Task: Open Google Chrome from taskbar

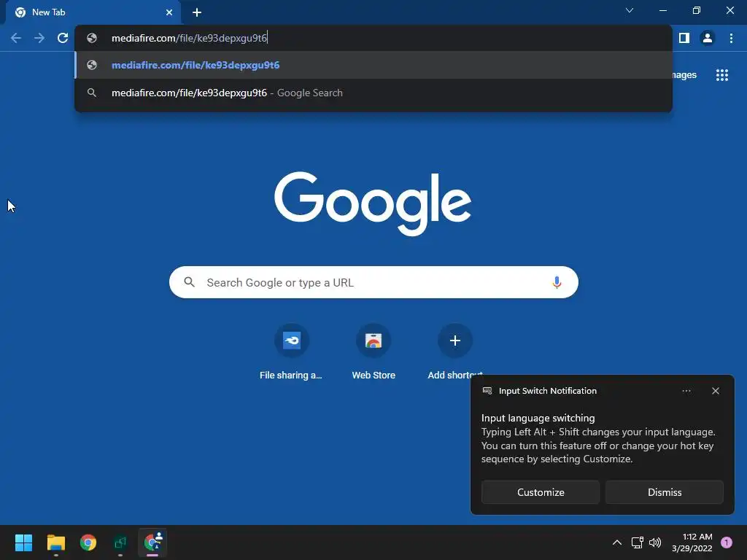Action: [x=88, y=542]
